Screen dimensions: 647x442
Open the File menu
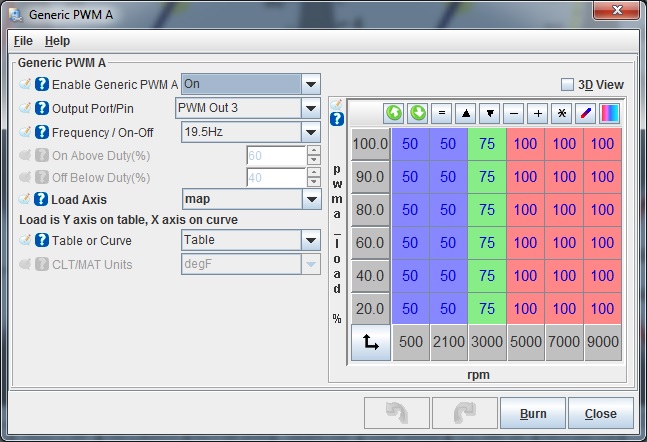[23, 41]
